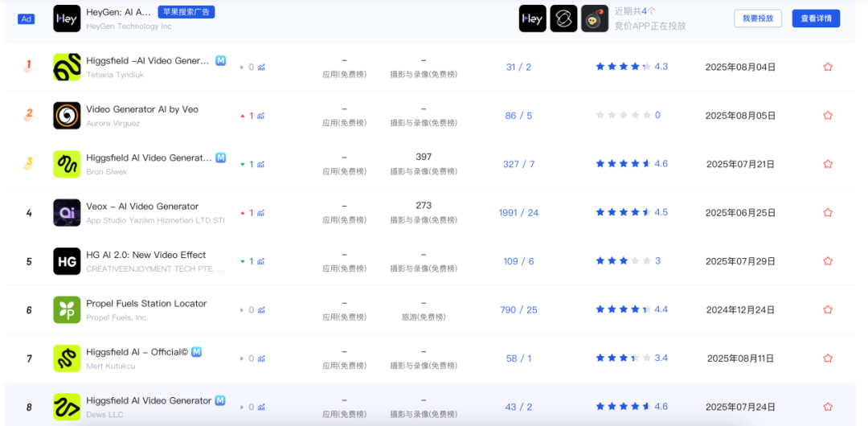Click the Propel Fuels Station Locator icon
Image resolution: width=868 pixels, height=426 pixels.
(67, 309)
